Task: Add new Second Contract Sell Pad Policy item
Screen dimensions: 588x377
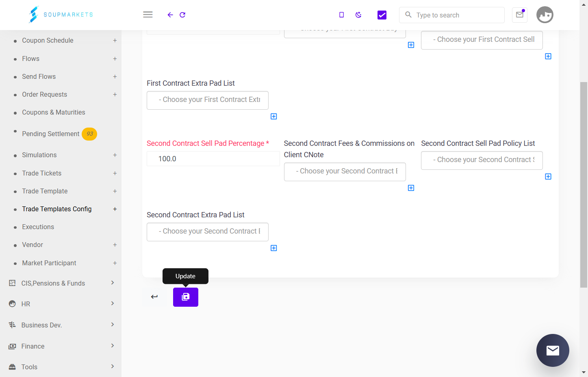Action: [548, 177]
